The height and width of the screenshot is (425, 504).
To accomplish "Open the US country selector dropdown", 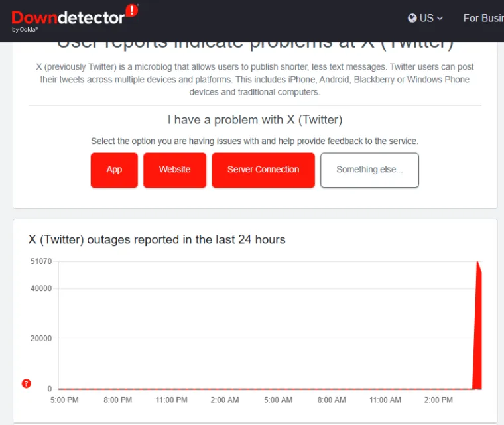I will click(x=426, y=18).
